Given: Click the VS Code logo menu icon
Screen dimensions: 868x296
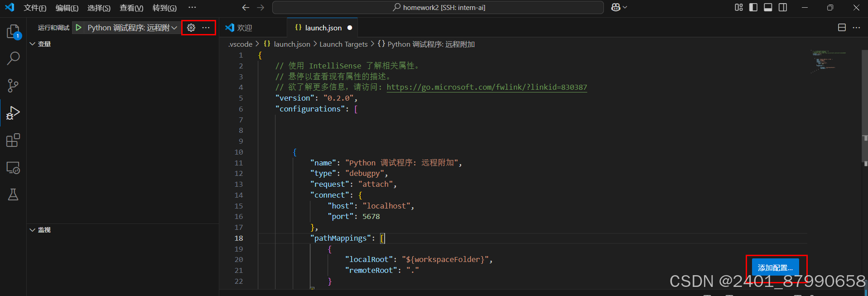Looking at the screenshot, I should pyautogui.click(x=10, y=7).
